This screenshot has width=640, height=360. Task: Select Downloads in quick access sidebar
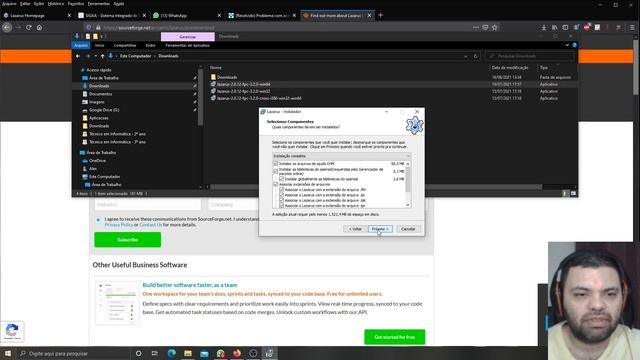click(x=99, y=86)
